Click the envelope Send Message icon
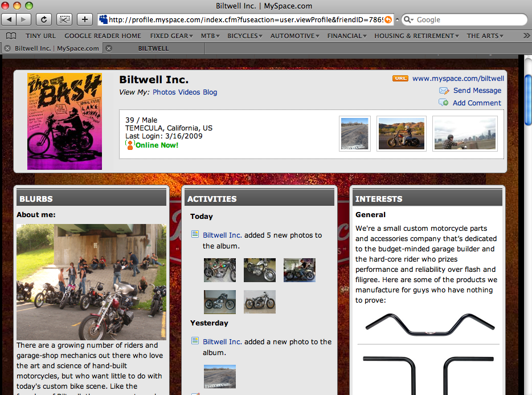This screenshot has width=532, height=395. tap(444, 91)
